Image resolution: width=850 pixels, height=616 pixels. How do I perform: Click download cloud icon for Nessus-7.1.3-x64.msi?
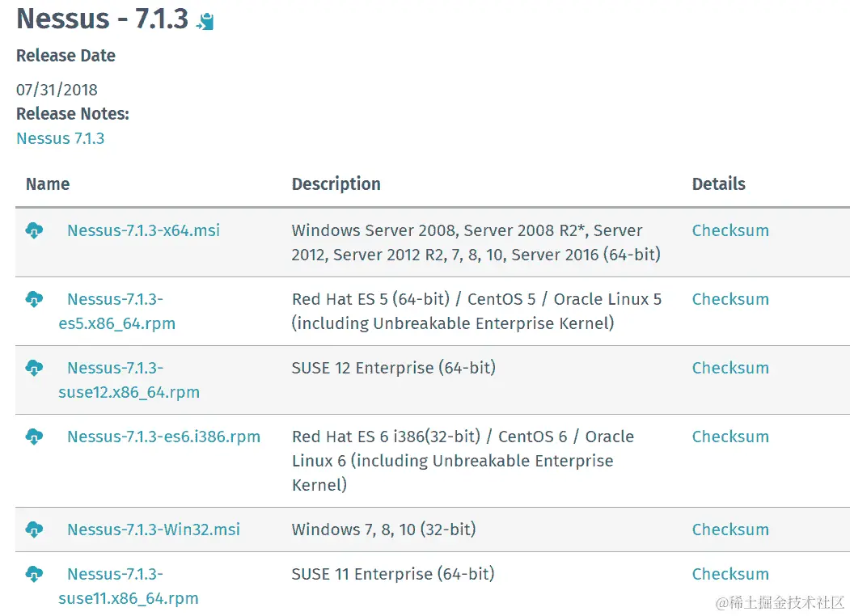[x=34, y=230]
